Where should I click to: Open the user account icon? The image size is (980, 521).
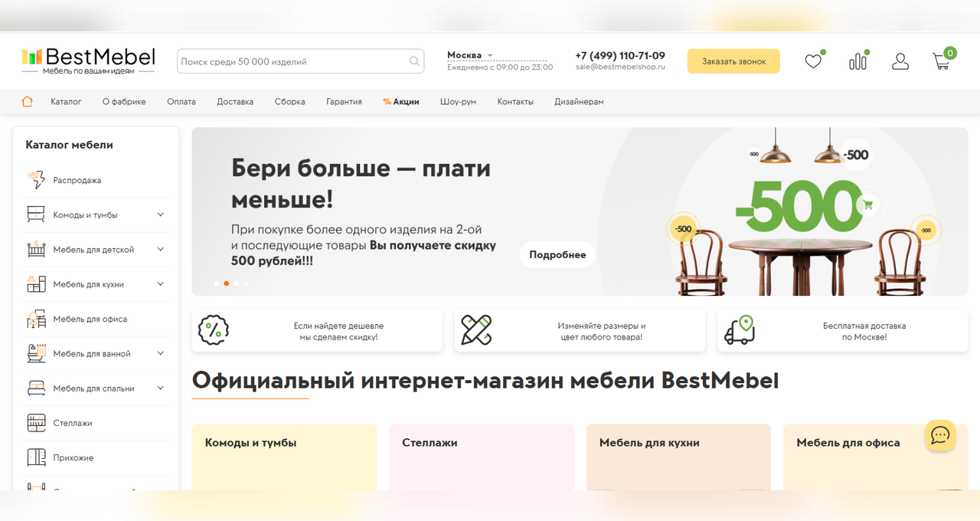[x=900, y=61]
